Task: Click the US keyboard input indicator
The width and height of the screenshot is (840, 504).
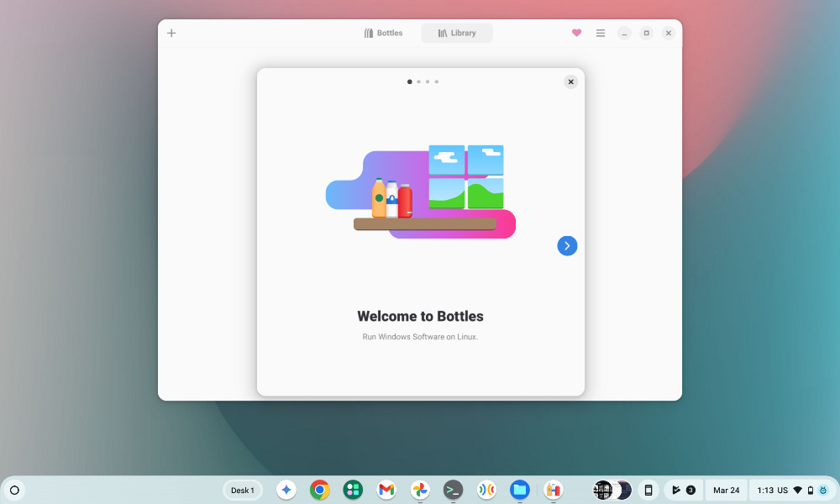Action: pyautogui.click(x=783, y=490)
